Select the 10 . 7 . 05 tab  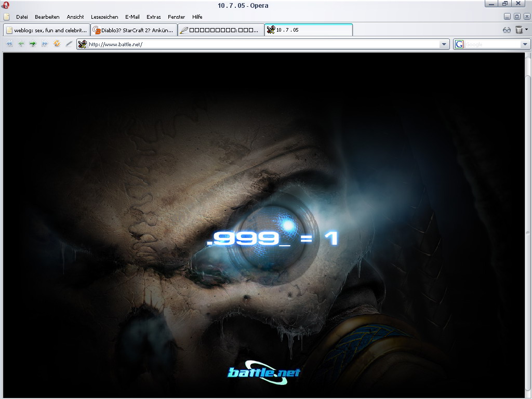(309, 30)
